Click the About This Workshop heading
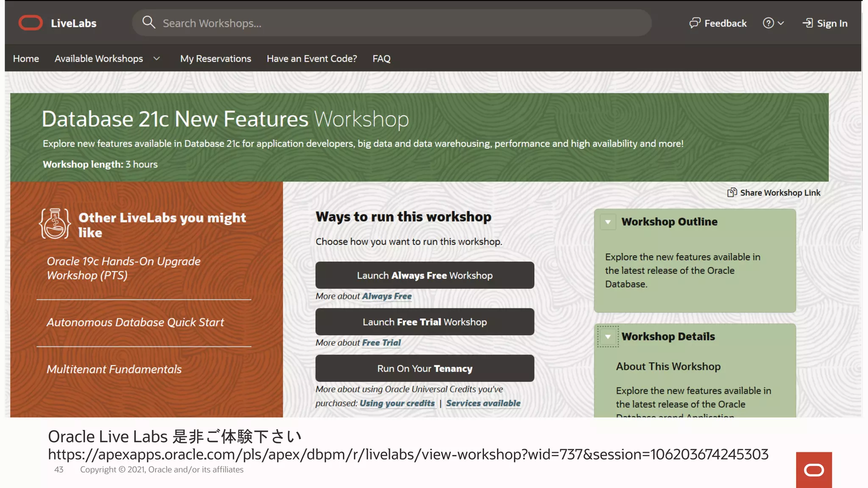 [668, 366]
